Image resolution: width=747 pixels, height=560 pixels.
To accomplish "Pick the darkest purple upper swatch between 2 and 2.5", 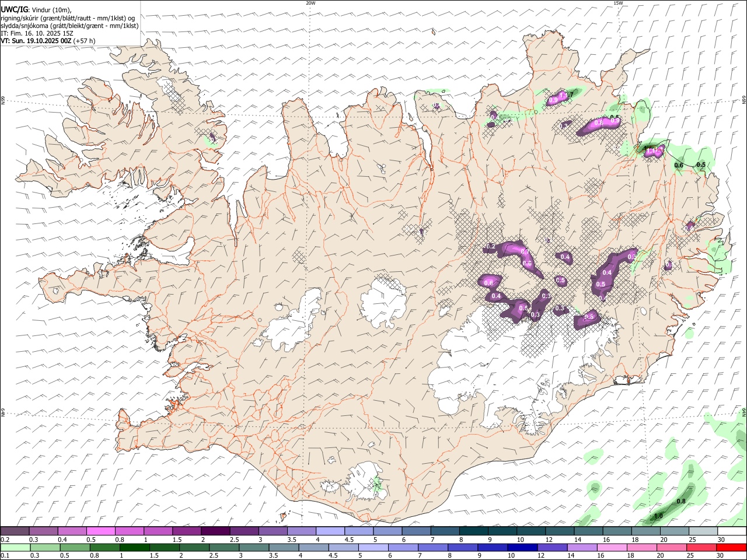I will [215, 531].
